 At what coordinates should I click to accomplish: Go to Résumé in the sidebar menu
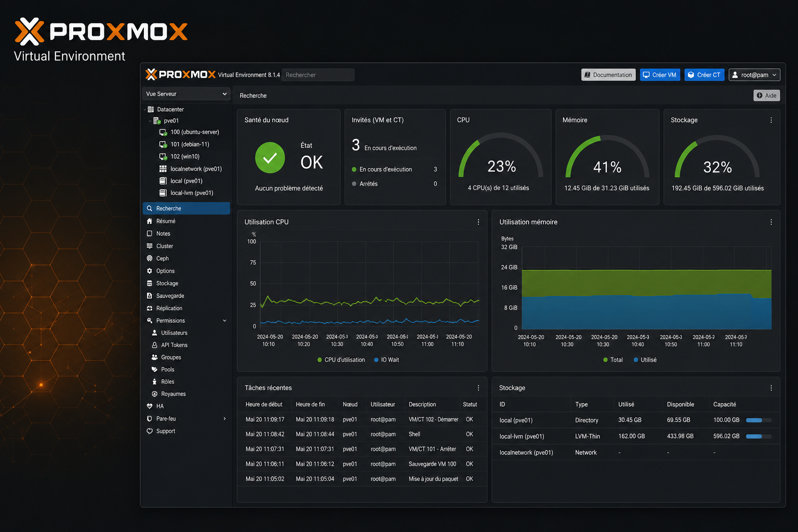coord(186,221)
